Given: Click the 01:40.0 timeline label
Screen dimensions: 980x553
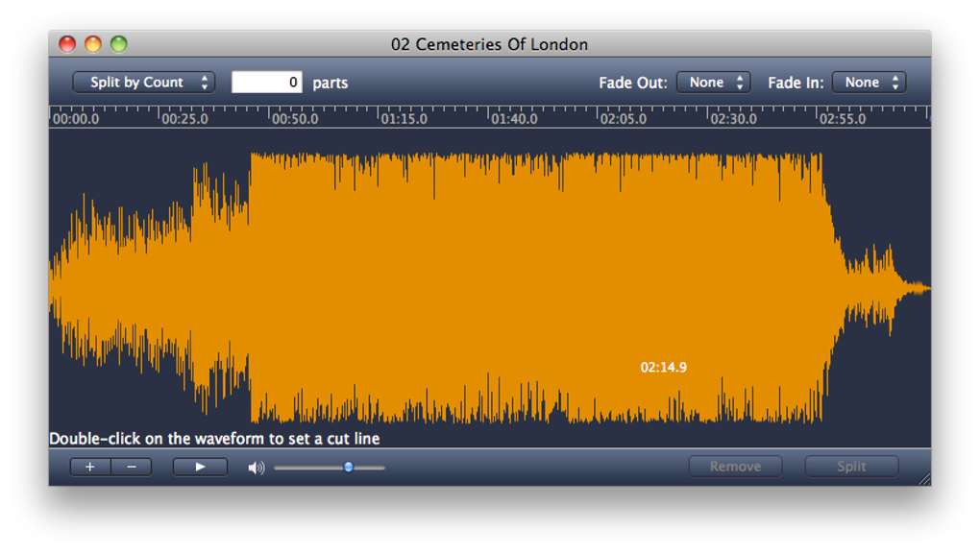Looking at the screenshot, I should tap(514, 119).
